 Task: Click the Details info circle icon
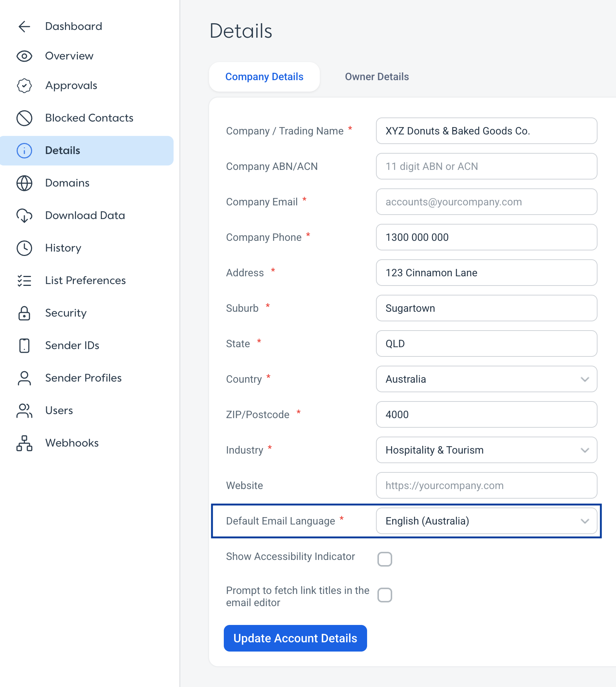click(x=24, y=151)
